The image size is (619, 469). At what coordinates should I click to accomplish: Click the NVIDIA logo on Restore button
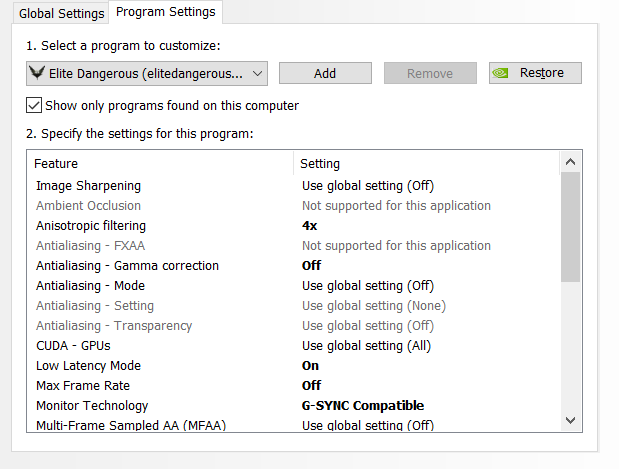click(x=500, y=73)
